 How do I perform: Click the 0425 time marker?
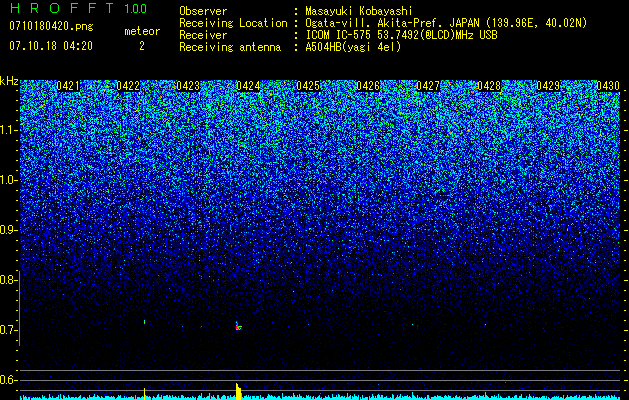click(308, 86)
